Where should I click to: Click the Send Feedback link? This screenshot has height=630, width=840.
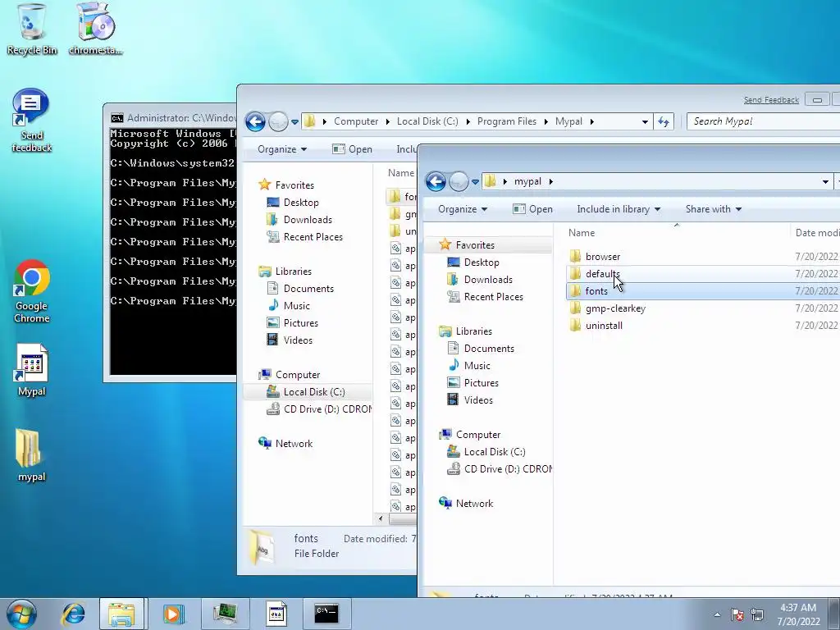771,99
